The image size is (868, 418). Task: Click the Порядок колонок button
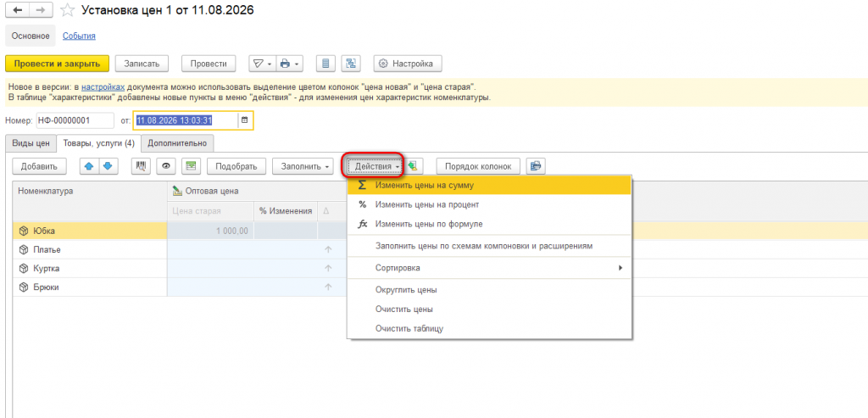point(478,165)
